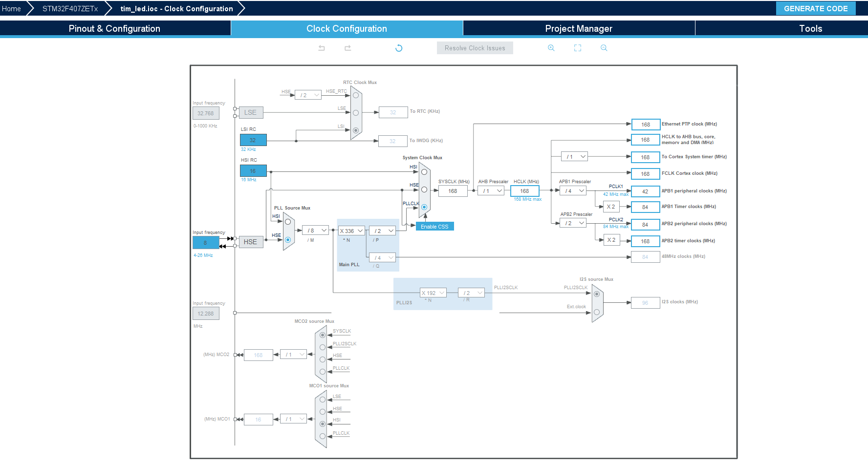Open the PLL /Q divider dropdown
This screenshot has width=868, height=464.
point(382,257)
